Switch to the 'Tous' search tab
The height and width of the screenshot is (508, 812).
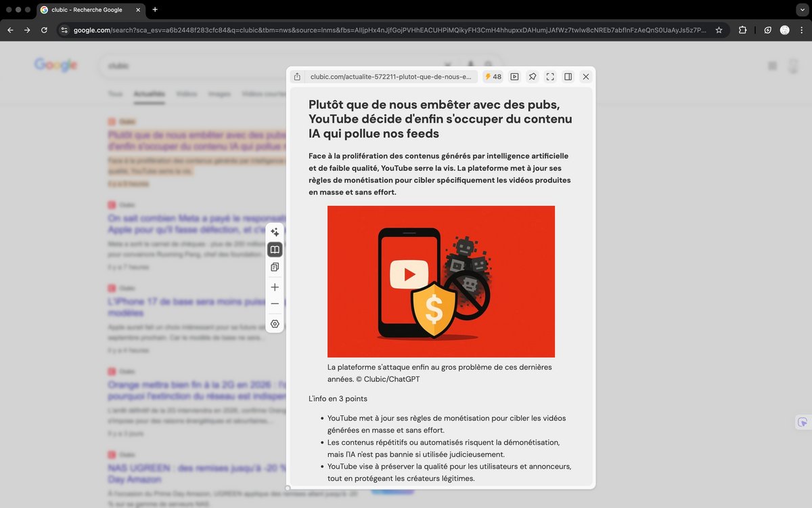click(115, 93)
